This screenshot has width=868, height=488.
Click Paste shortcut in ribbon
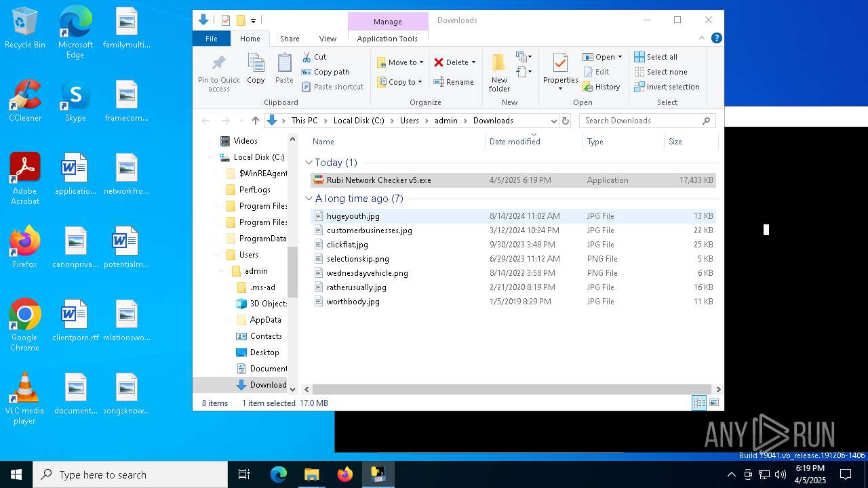332,87
